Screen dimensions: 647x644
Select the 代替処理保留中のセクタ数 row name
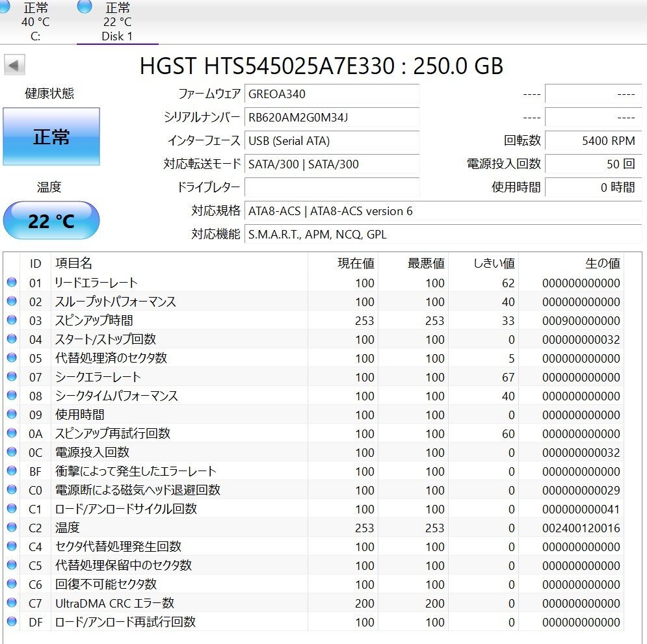click(x=124, y=565)
